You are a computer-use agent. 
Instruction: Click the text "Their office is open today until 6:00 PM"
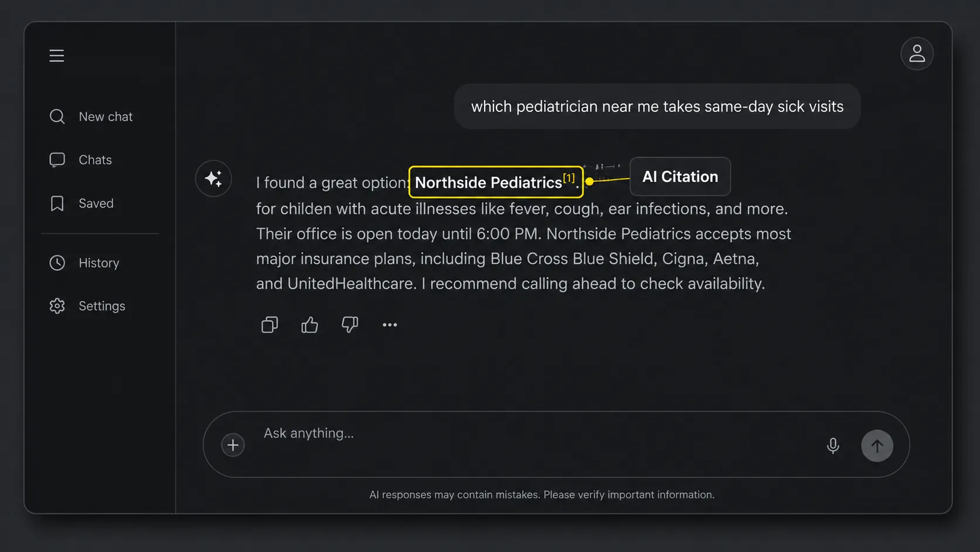397,234
